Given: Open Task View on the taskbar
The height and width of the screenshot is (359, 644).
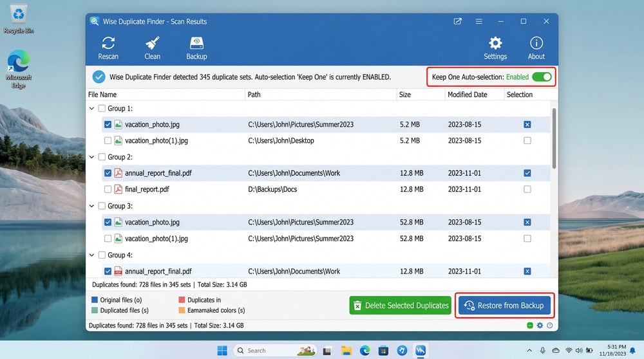Looking at the screenshot, I should click(x=327, y=351).
